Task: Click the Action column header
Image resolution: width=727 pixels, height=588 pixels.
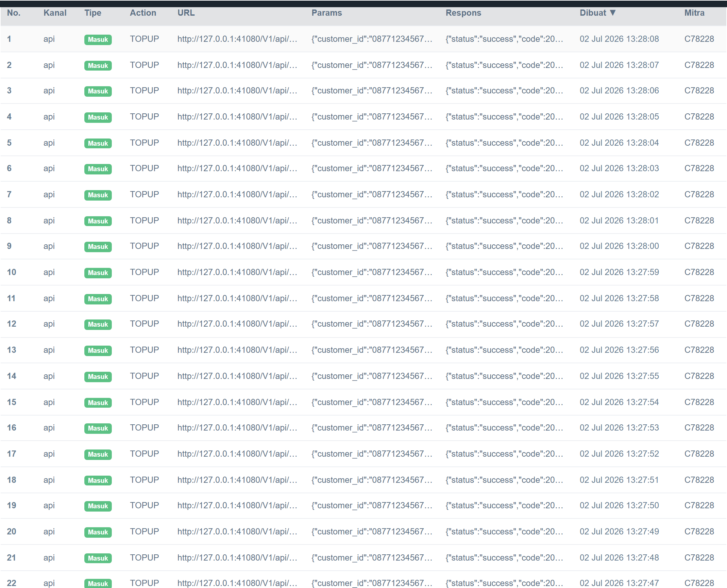Action: tap(143, 13)
